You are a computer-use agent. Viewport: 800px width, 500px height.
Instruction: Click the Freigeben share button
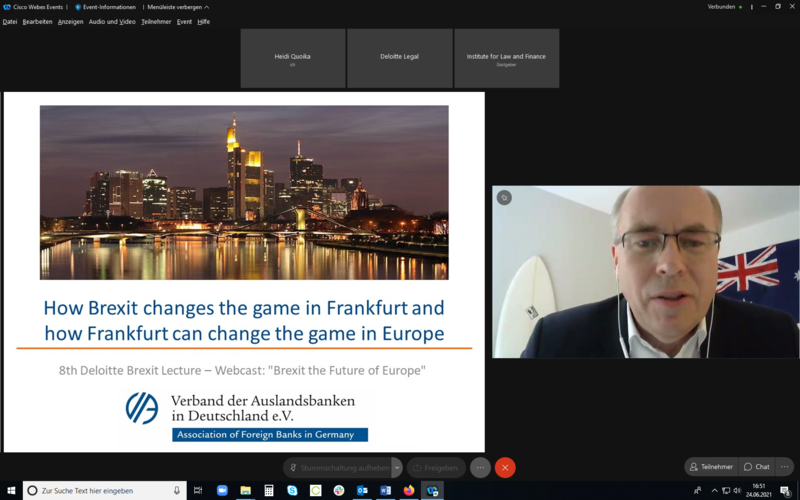coord(436,467)
